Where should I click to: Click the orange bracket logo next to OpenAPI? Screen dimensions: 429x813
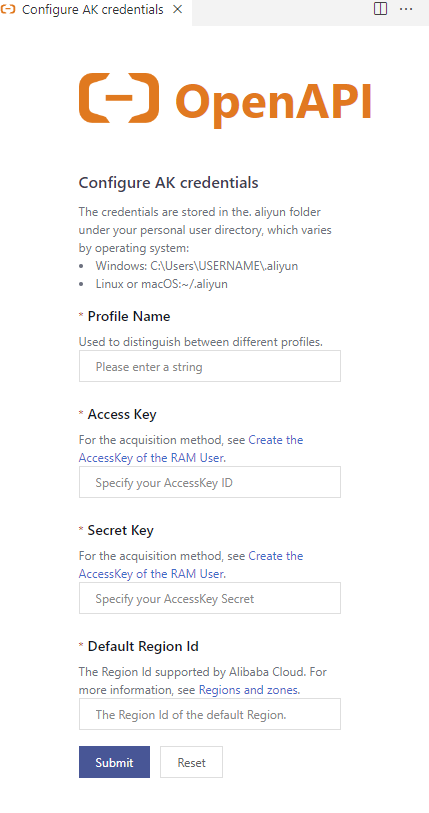click(x=119, y=98)
